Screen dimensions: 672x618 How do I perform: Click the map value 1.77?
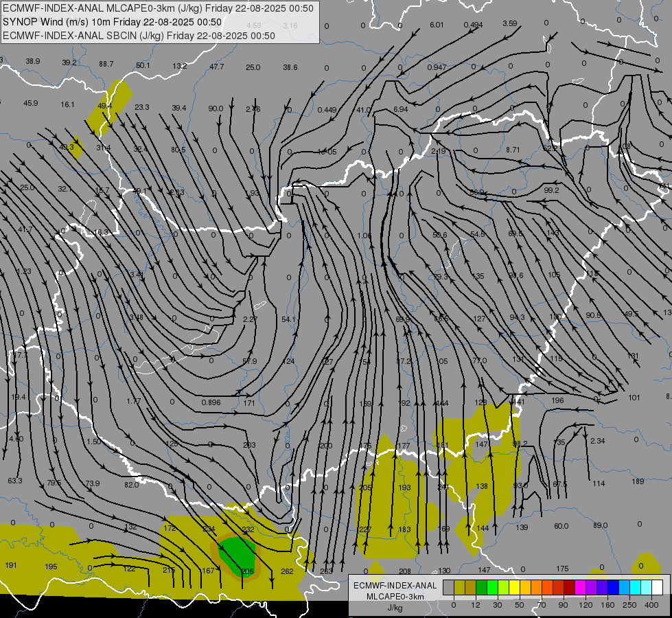pos(134,402)
